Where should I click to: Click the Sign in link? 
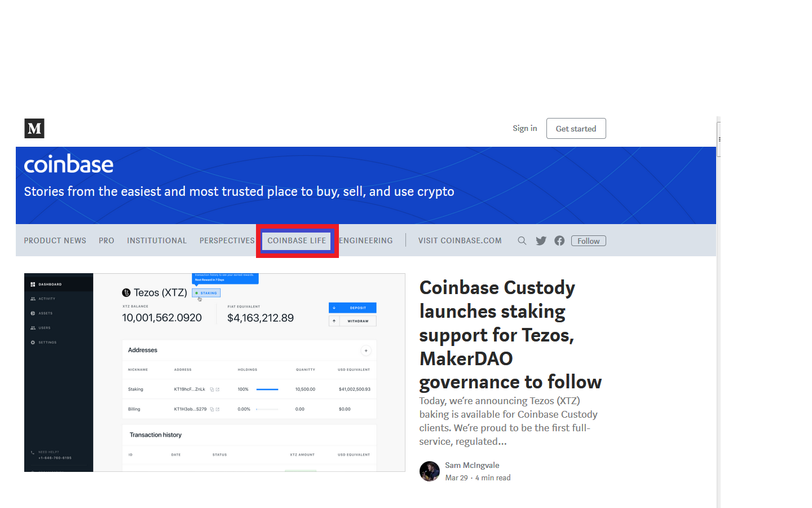click(x=525, y=128)
